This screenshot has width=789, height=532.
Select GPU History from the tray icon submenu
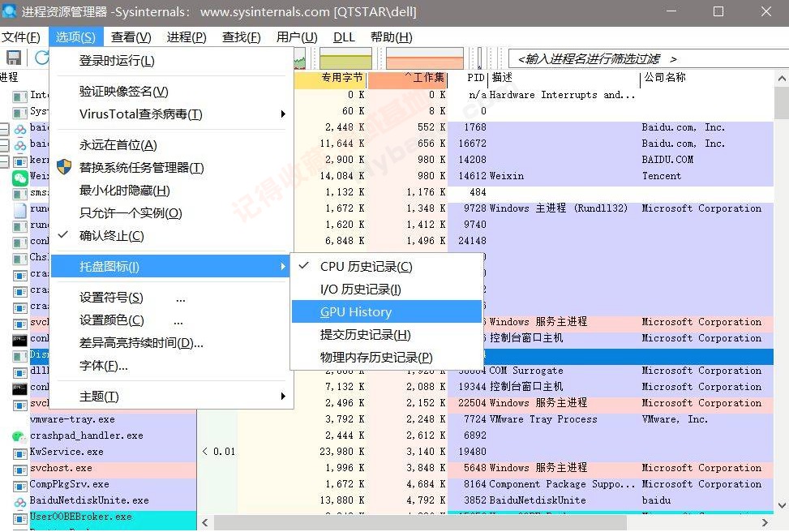click(358, 311)
